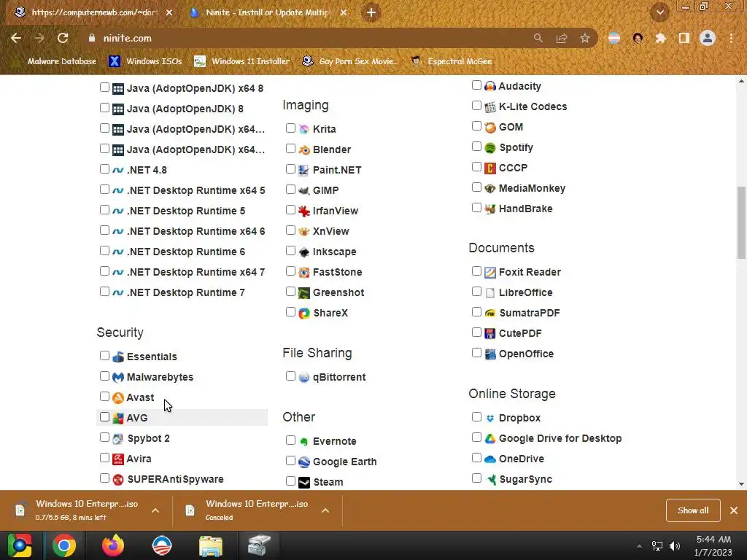Viewport: 747px width, 560px height.
Task: Click the Evernote icon
Action: tap(303, 441)
